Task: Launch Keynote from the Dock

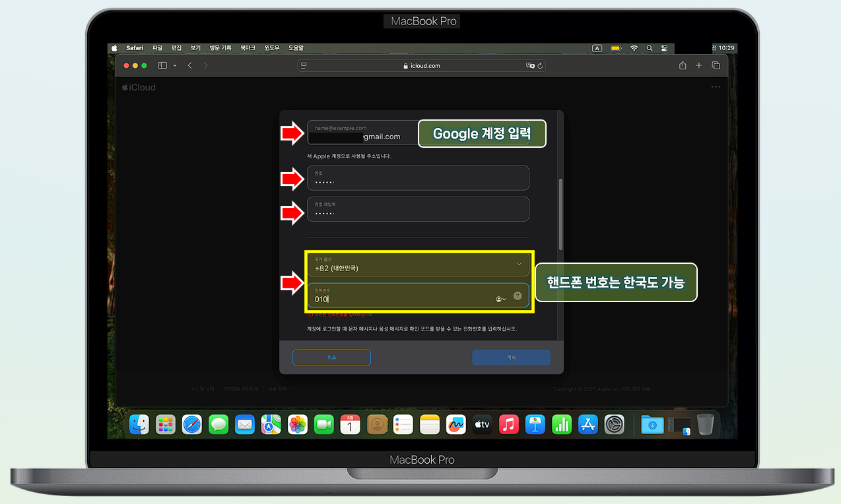Action: [x=535, y=424]
